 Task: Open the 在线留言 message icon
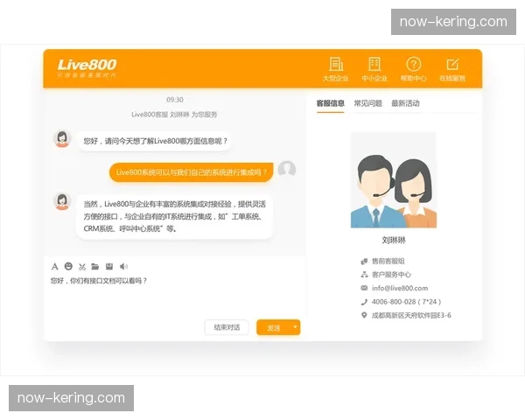click(452, 69)
